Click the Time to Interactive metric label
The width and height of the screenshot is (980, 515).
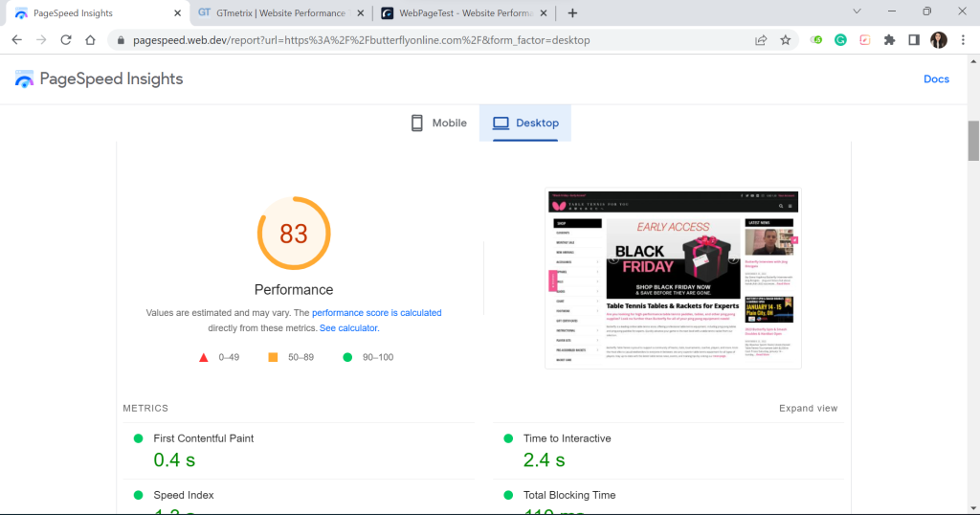(567, 438)
